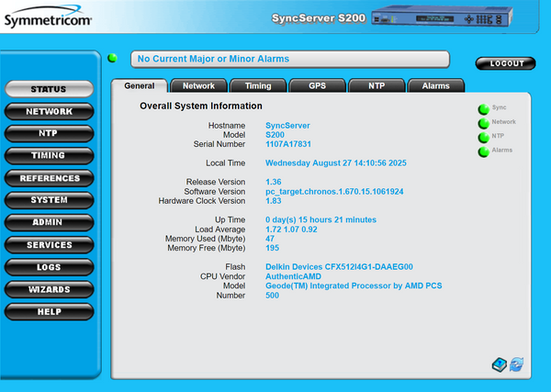Click the green NTP status indicator
The image size is (551, 392).
(x=484, y=138)
